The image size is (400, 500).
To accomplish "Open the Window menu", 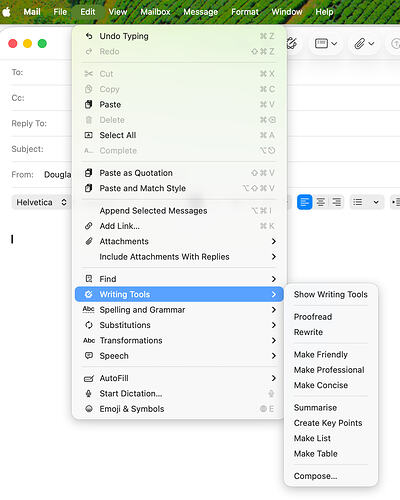I will click(x=287, y=12).
